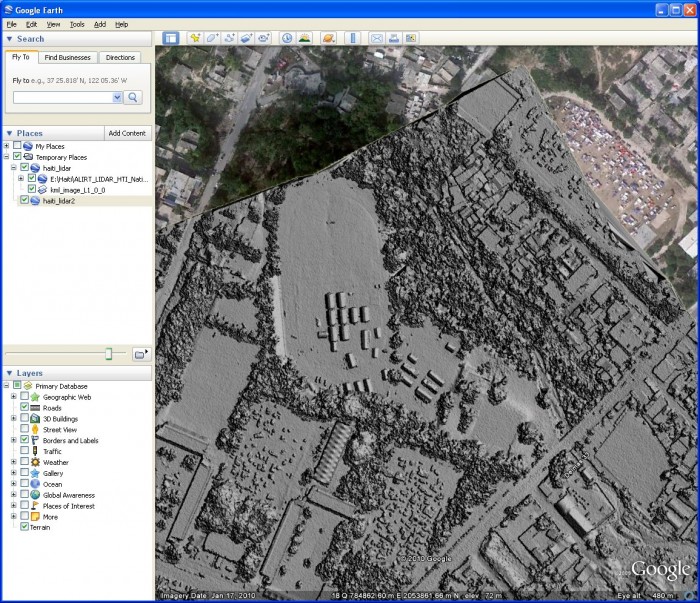Collapse the Search panel triangle
700x603 pixels.
tap(9, 39)
